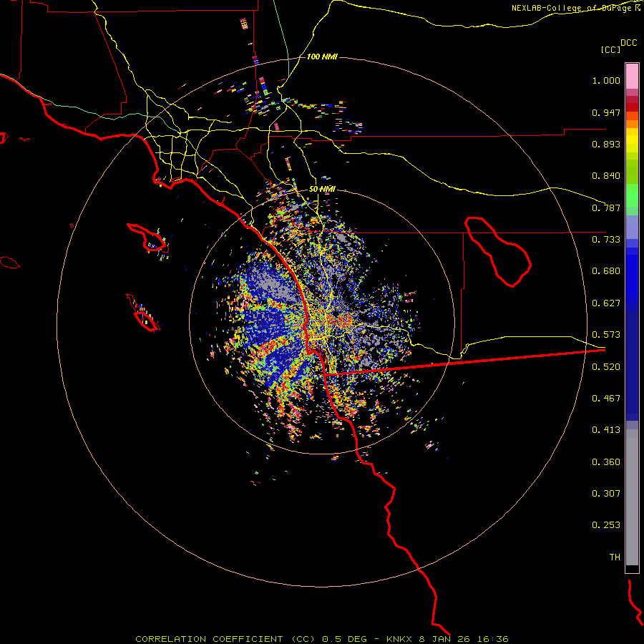Click the 0.840 scale value

point(606,176)
